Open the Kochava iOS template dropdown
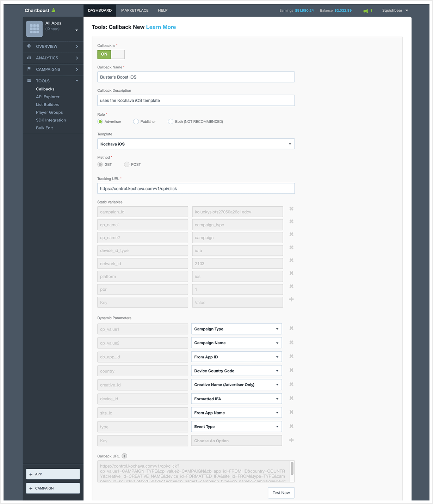The image size is (433, 504). pyautogui.click(x=196, y=144)
